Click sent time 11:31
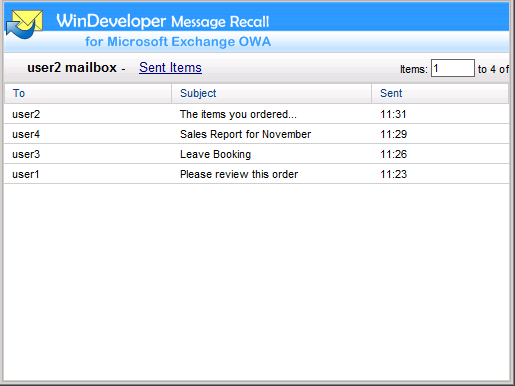 point(393,114)
